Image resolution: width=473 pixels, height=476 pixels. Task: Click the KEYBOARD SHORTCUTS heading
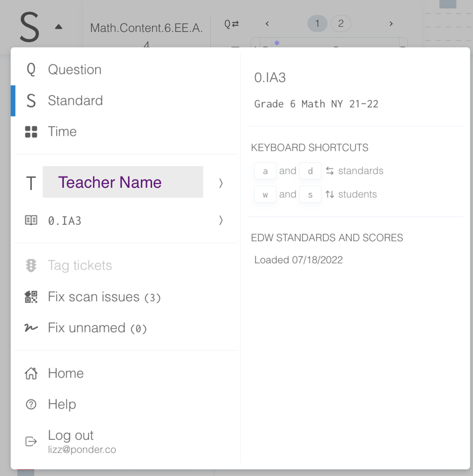[309, 147]
